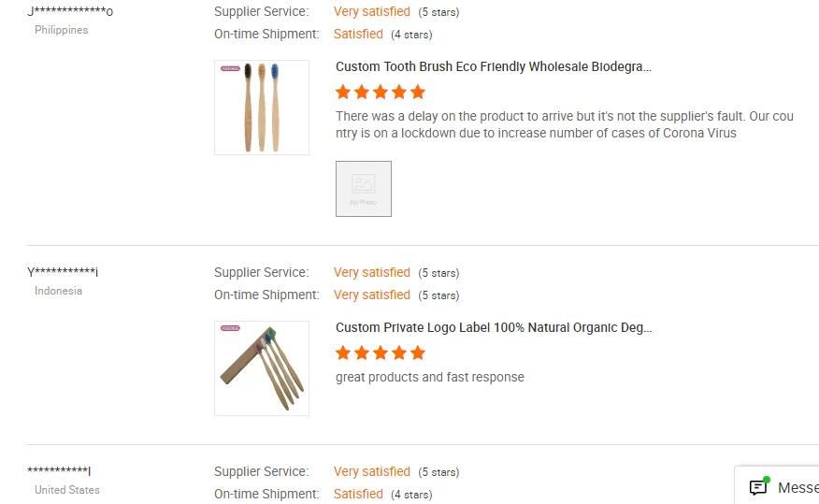
Task: Click Philippines reviewer's On-time Shipment Satisfied rating
Action: coord(358,35)
